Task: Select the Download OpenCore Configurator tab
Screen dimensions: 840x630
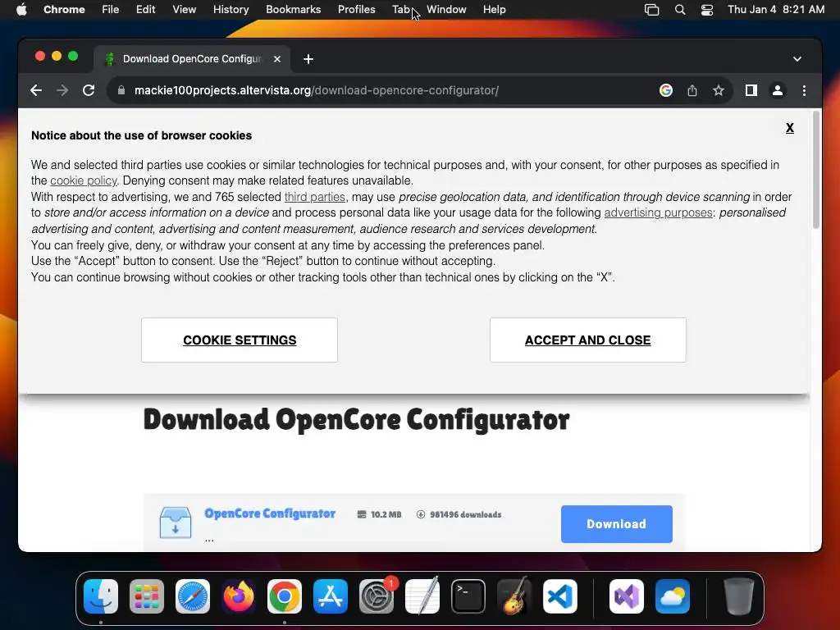Action: (x=192, y=59)
